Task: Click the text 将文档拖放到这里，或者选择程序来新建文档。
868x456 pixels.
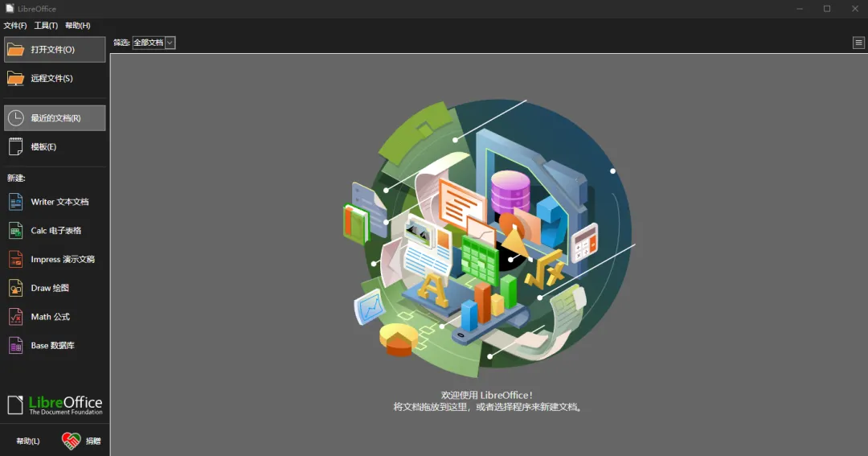Action: [x=488, y=407]
